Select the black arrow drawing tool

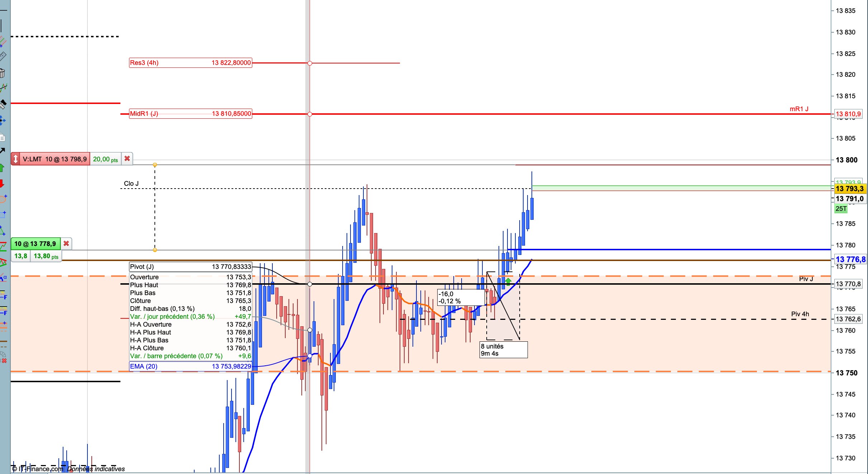(x=3, y=151)
